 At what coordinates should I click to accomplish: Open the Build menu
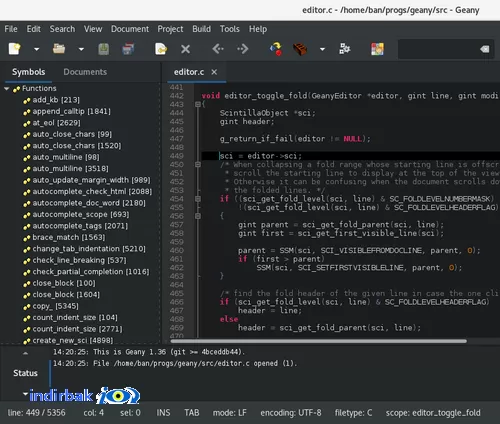click(x=201, y=29)
